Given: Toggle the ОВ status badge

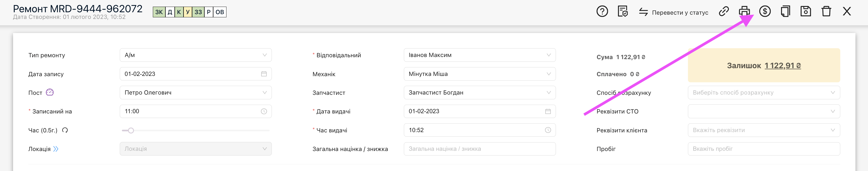Looking at the screenshot, I should coord(220,12).
